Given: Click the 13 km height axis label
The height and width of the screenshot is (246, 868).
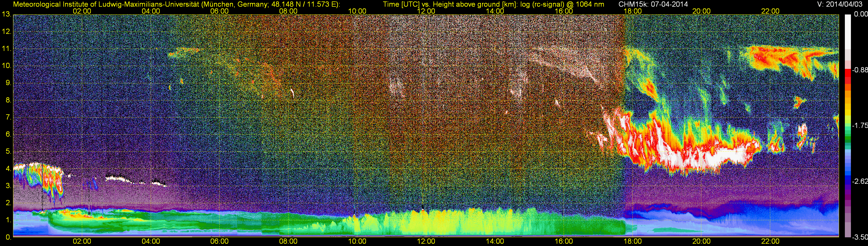Looking at the screenshot, I should (6, 14).
